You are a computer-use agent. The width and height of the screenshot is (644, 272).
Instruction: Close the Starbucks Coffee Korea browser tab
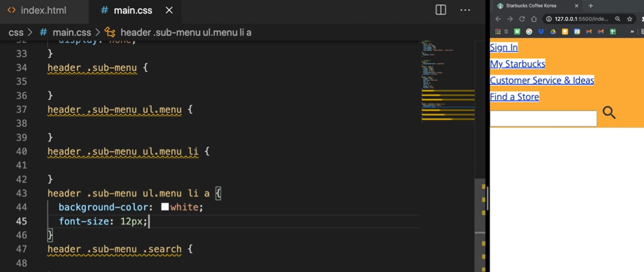(x=576, y=6)
